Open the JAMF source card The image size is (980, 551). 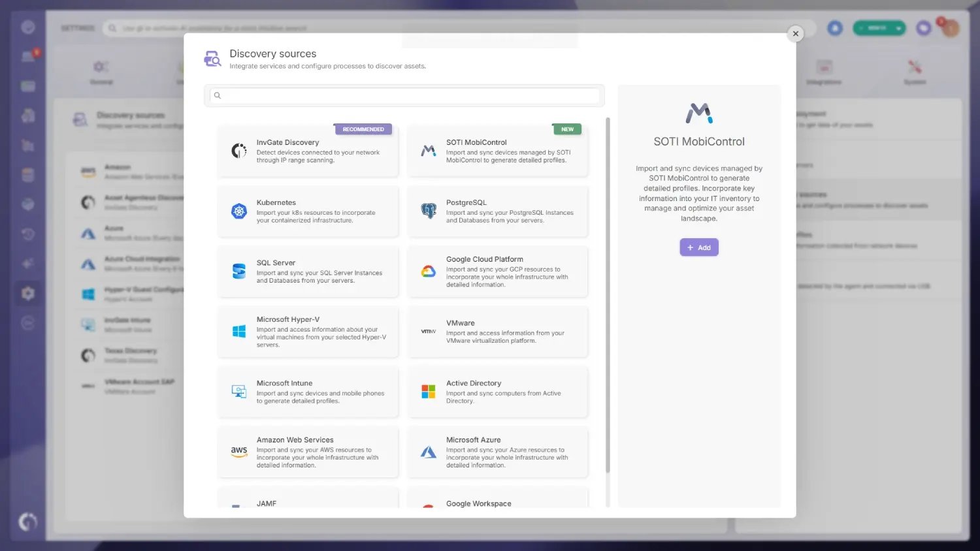tap(308, 497)
